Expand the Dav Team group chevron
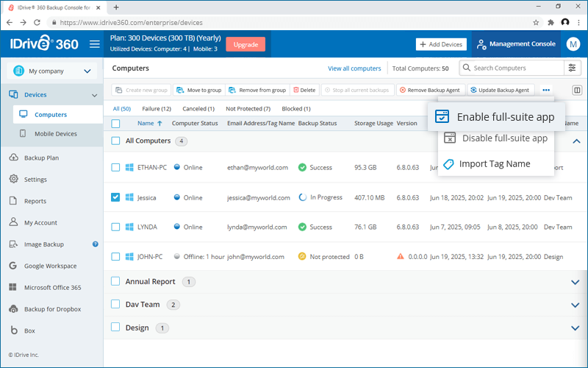 (576, 305)
